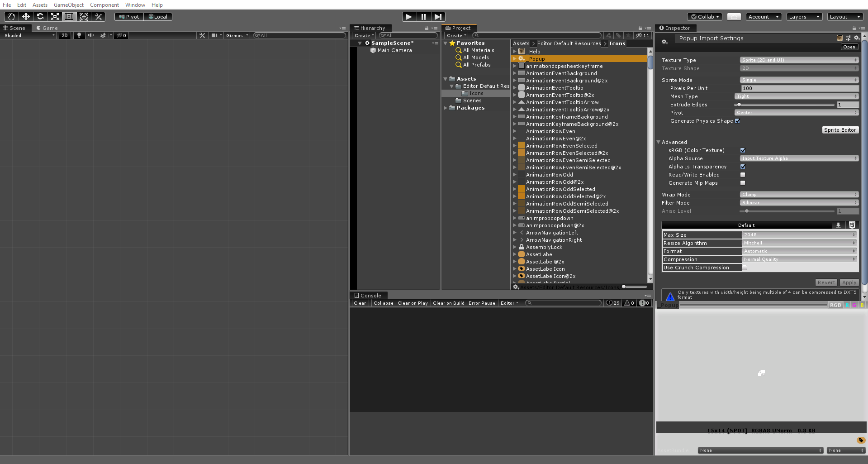Click the Step forward button
The image size is (868, 464).
coord(438,17)
